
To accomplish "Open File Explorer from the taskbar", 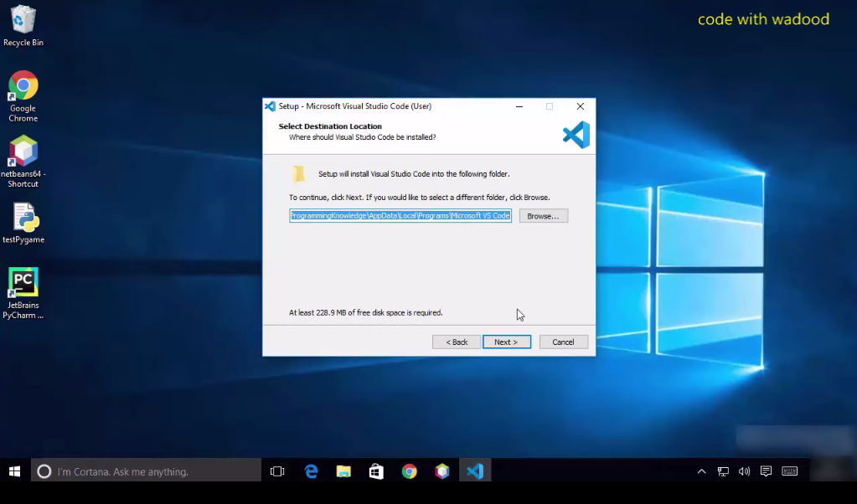I will coord(343,471).
